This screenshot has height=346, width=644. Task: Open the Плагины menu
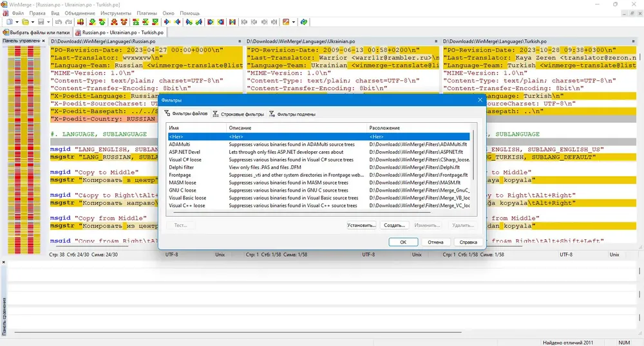(x=147, y=13)
